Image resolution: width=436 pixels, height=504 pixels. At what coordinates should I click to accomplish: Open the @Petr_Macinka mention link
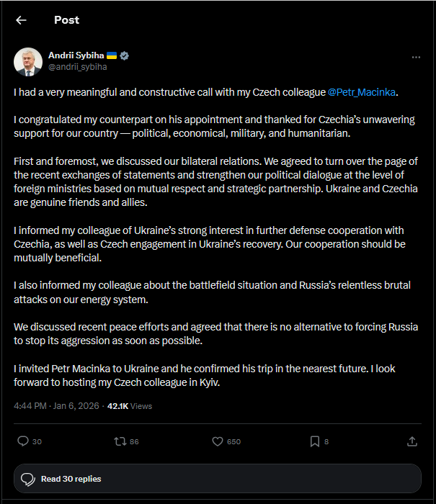(x=362, y=92)
